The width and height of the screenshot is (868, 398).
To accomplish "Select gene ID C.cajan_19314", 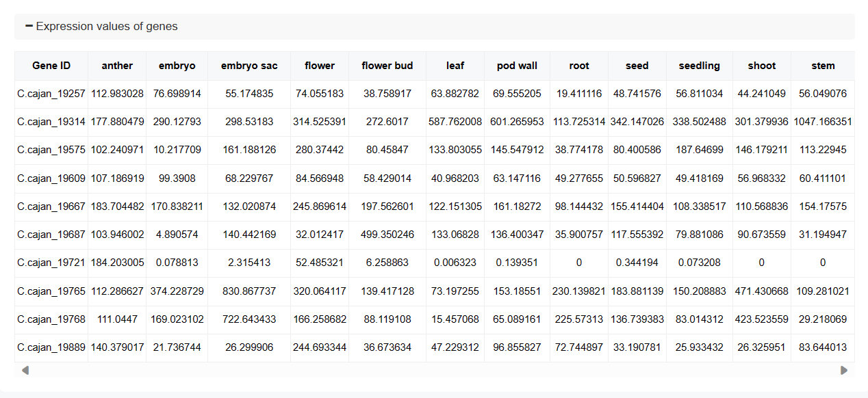I will (51, 122).
